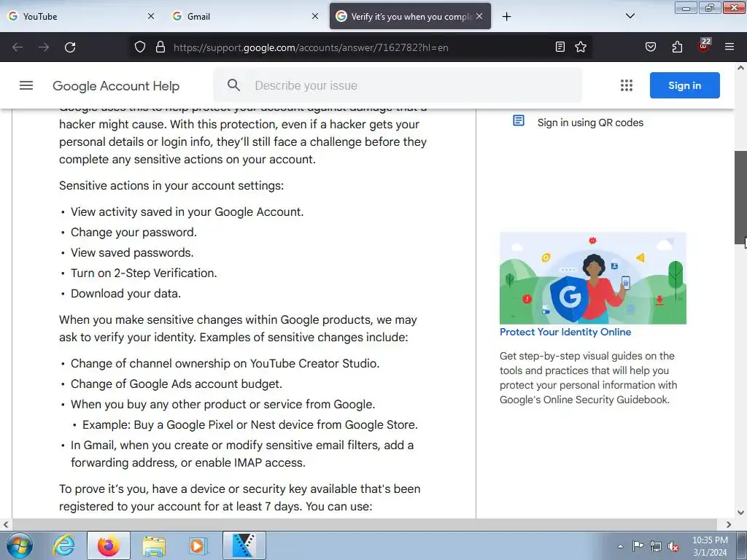Close the Verify it's you tab
The width and height of the screenshot is (747, 560).
coord(479,16)
